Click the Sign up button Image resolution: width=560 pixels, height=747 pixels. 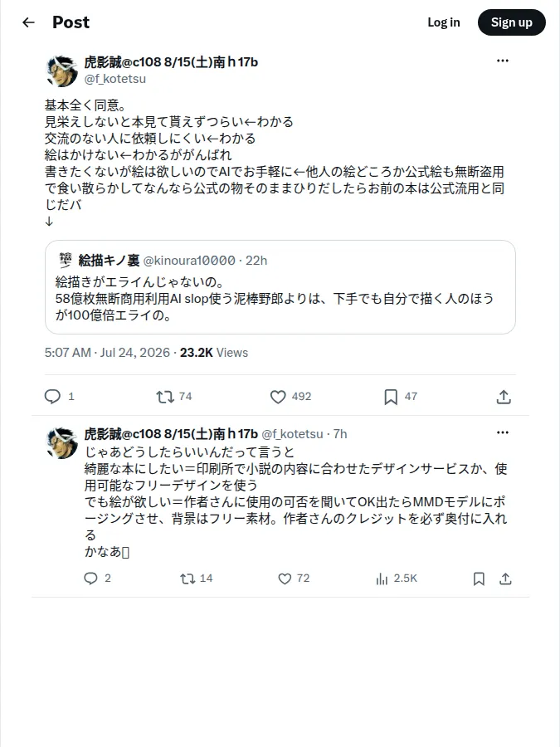[511, 22]
